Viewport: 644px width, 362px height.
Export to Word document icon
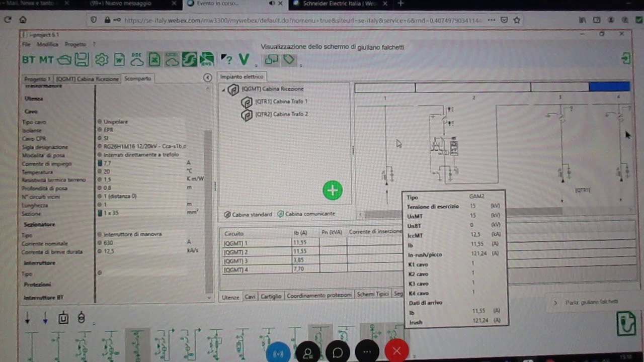pos(119,60)
